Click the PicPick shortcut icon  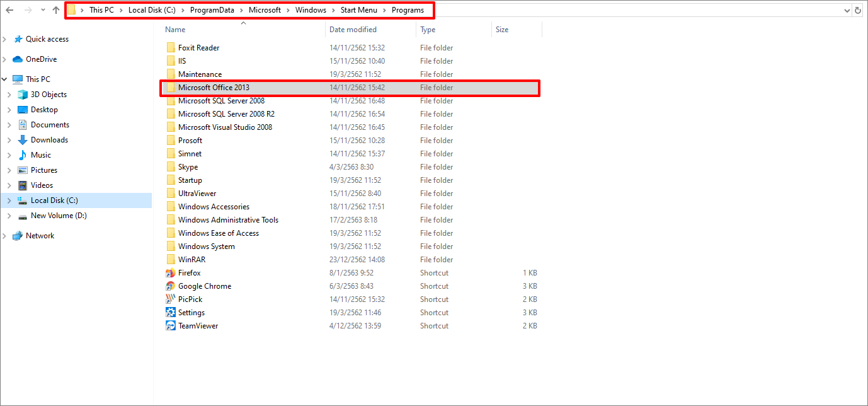pyautogui.click(x=170, y=299)
